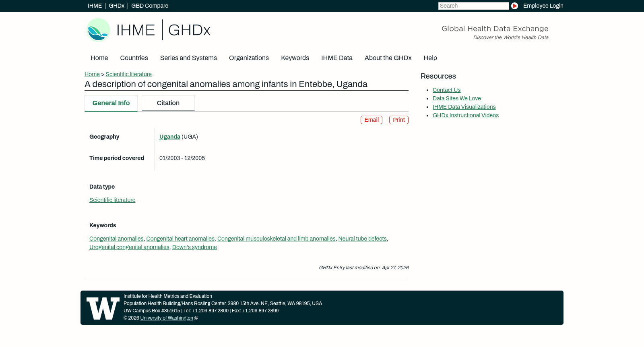Image resolution: width=644 pixels, height=347 pixels.
Task: Click Scientific literature breadcrumb link
Action: [x=128, y=74]
